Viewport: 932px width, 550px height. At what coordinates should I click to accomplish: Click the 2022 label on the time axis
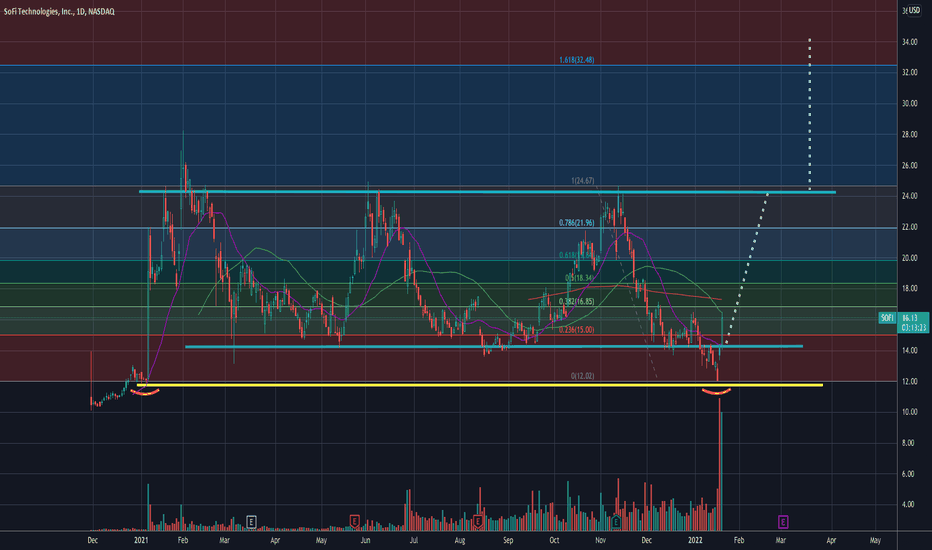coord(695,540)
